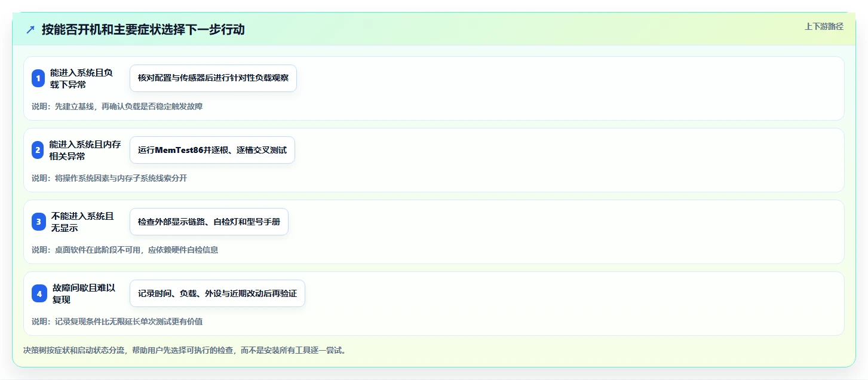Click the heading 按能否开机和主要症状选择下一步行动

[143, 29]
